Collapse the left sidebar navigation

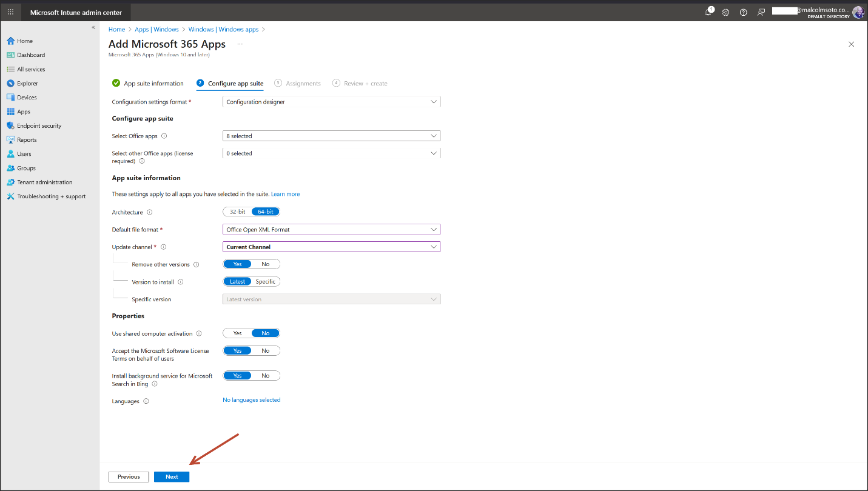click(x=93, y=28)
